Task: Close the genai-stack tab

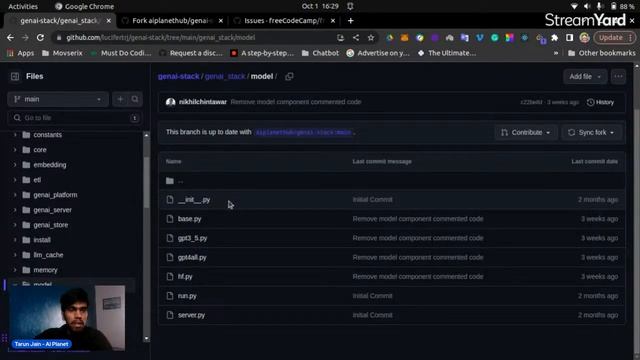Action: pyautogui.click(x=109, y=21)
